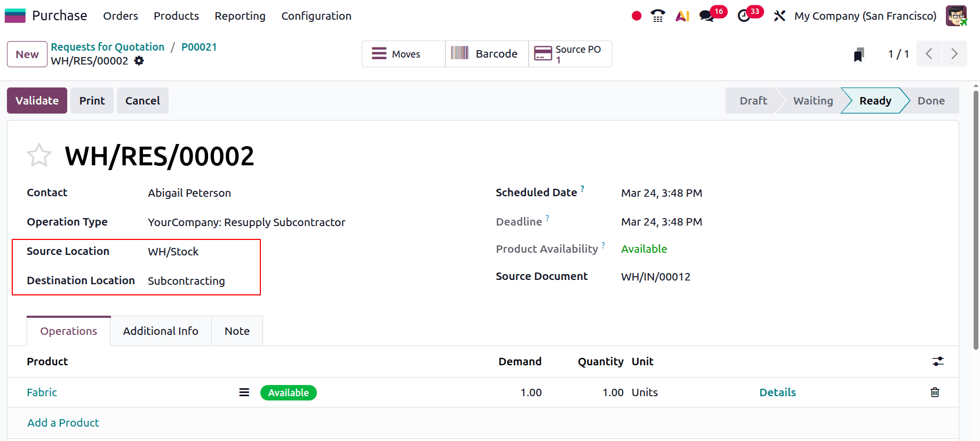Click the Product Availability help question mark
The width and height of the screenshot is (980, 441).
[x=603, y=245]
